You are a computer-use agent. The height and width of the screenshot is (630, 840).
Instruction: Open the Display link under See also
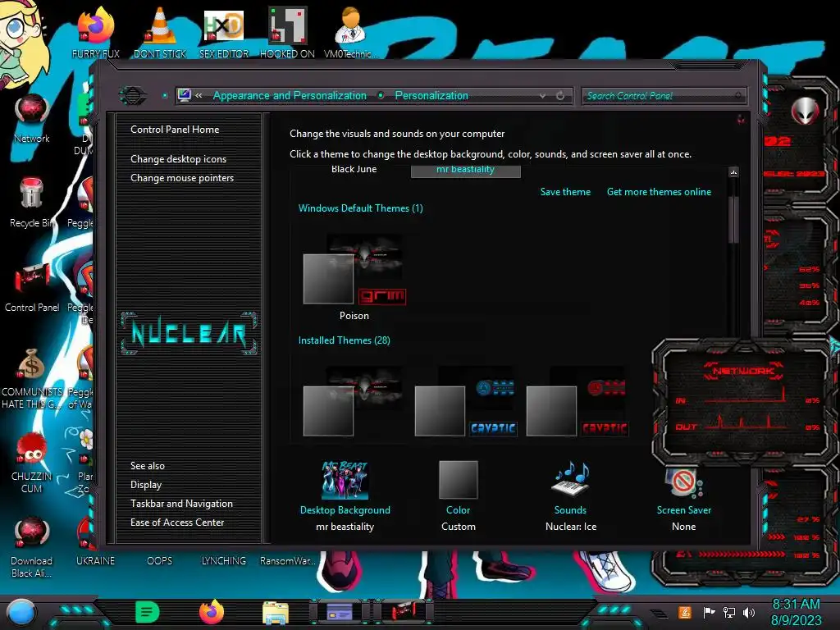coord(146,485)
